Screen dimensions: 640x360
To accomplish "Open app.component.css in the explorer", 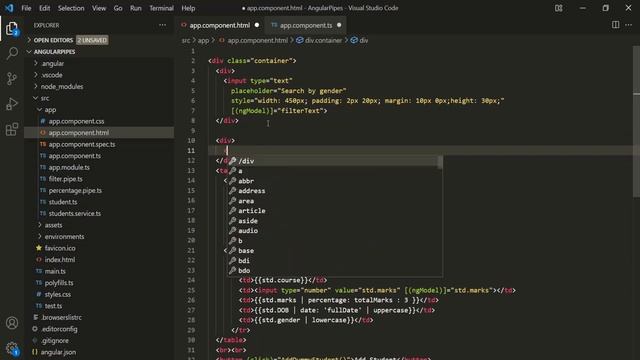I will coord(76,121).
